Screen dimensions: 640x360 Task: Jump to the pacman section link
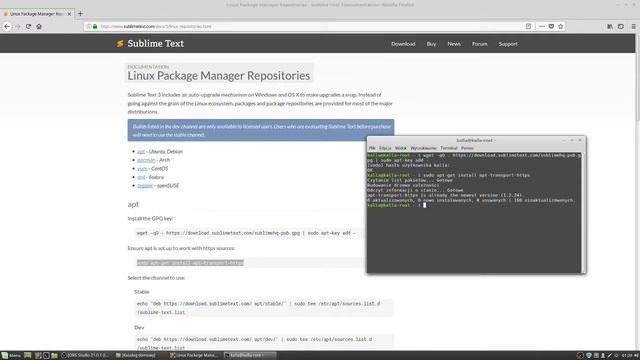[146, 160]
